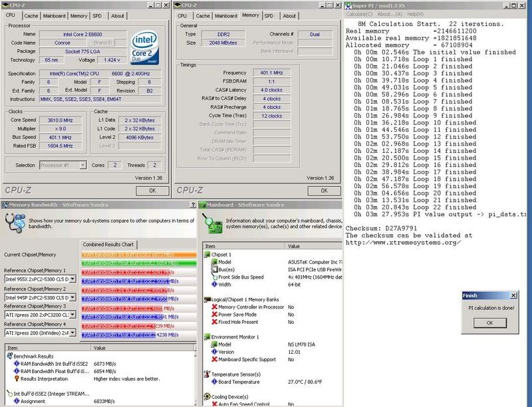Image resolution: width=532 pixels, height=407 pixels.
Task: Open the Cache tab in the CPU-Z Processor window
Action: (x=31, y=16)
